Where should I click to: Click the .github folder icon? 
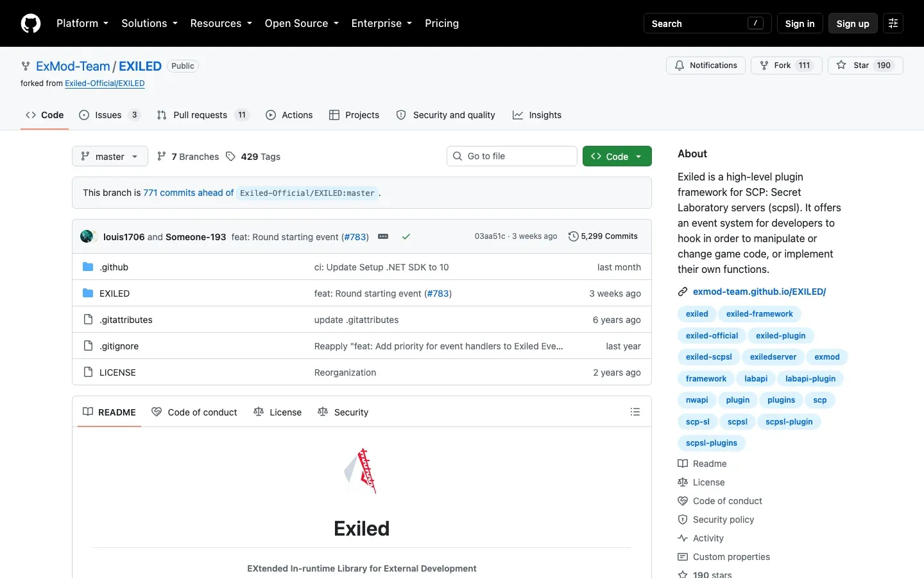click(x=88, y=267)
